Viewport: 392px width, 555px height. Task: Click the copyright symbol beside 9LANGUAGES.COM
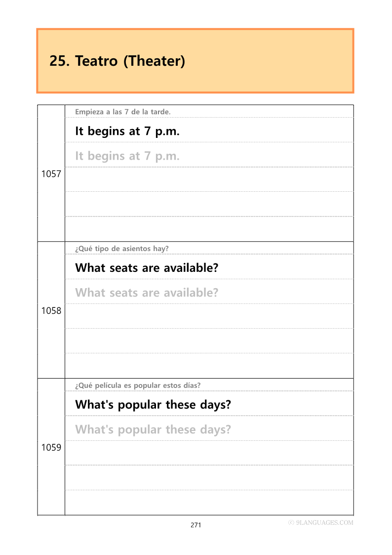click(291, 522)
